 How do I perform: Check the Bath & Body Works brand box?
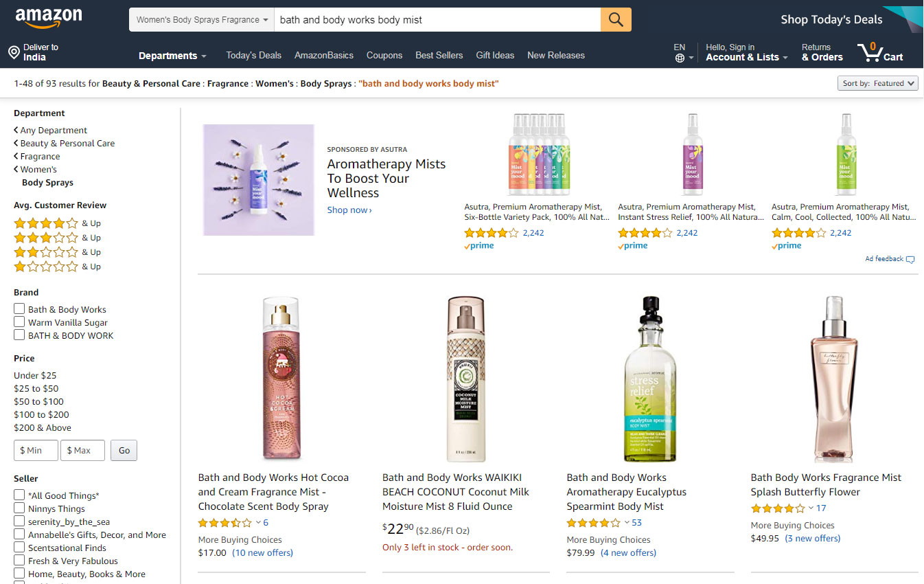point(19,309)
